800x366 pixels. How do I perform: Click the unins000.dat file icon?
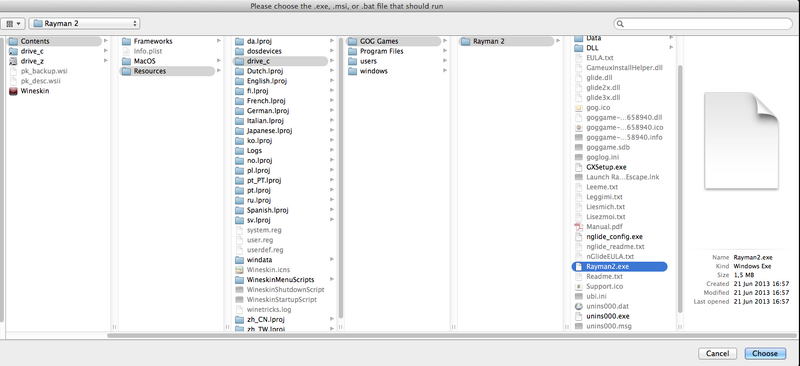[579, 306]
